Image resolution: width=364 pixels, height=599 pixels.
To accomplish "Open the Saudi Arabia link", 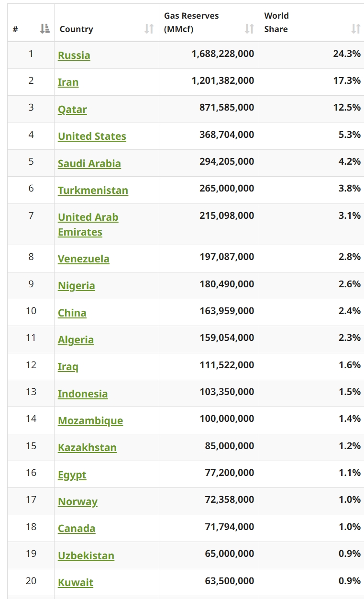I will tap(89, 163).
